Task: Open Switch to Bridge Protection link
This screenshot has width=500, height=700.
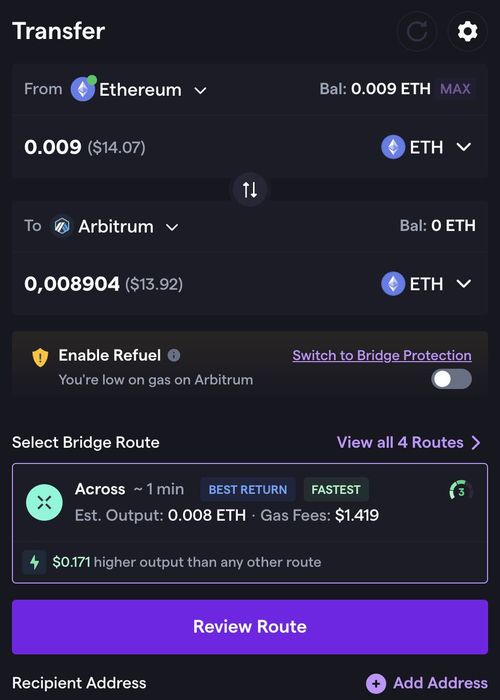Action: (382, 355)
